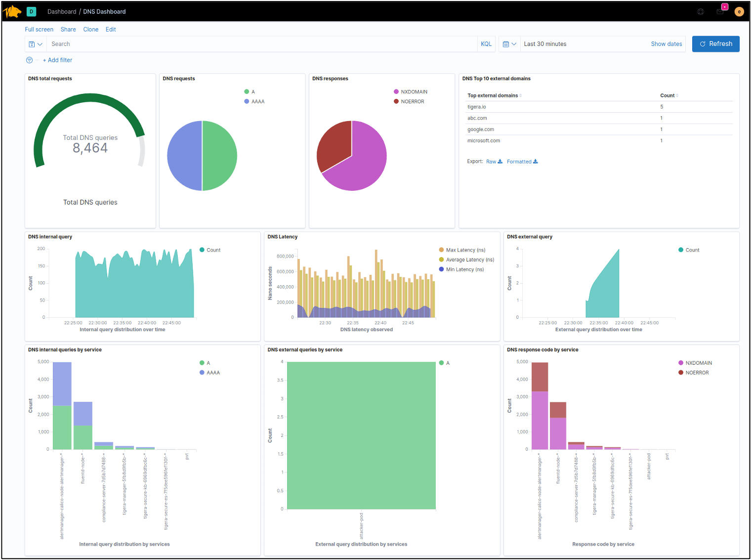
Task: Toggle AAAA legend in internal queries by service
Action: click(210, 373)
